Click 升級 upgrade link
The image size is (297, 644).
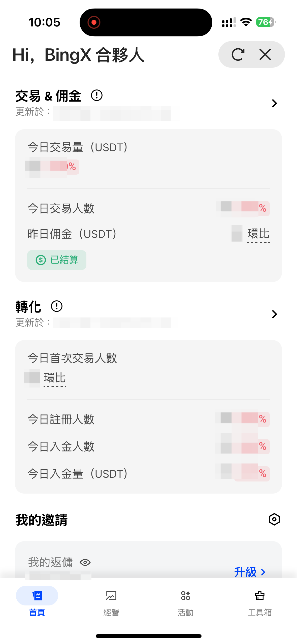coord(249,572)
